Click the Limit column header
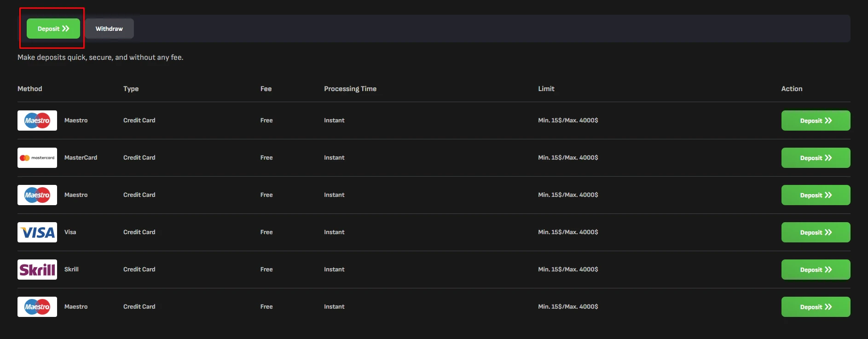This screenshot has height=339, width=868. click(x=546, y=89)
